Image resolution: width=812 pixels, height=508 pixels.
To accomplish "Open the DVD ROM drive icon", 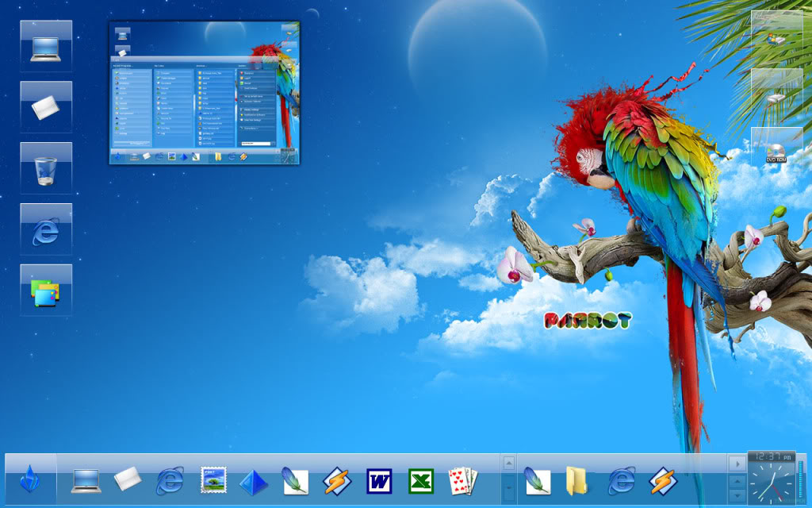I will (x=775, y=151).
